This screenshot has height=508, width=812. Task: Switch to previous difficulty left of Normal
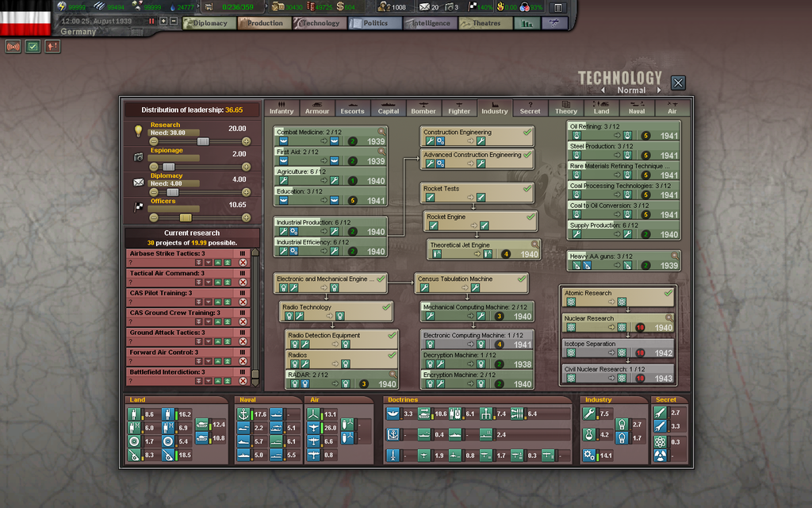[603, 90]
